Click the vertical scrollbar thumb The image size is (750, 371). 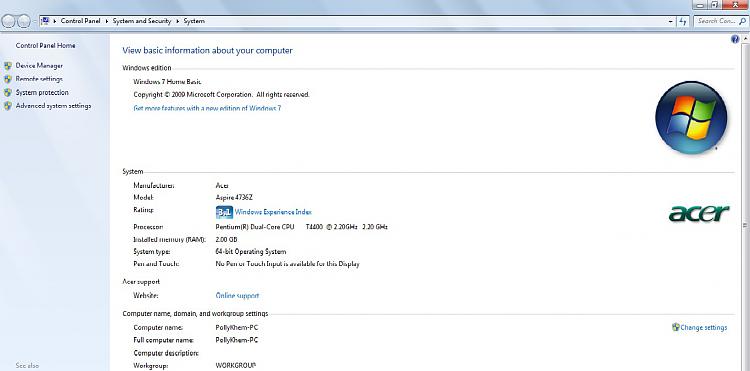[745, 225]
